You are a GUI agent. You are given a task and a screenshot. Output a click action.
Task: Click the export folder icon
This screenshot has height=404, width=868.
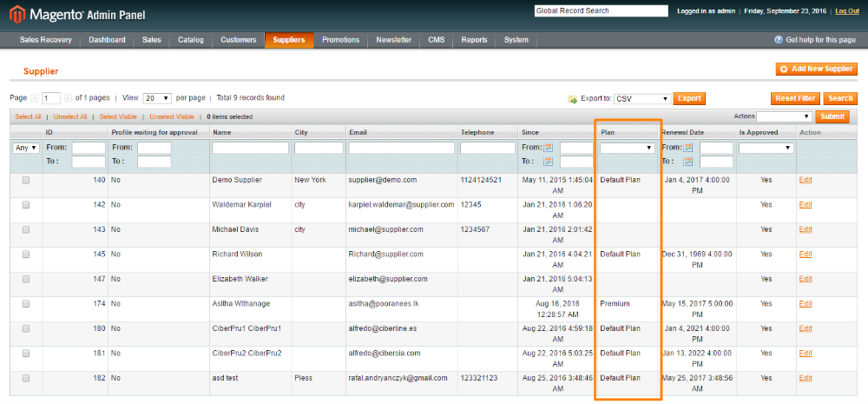click(x=572, y=99)
